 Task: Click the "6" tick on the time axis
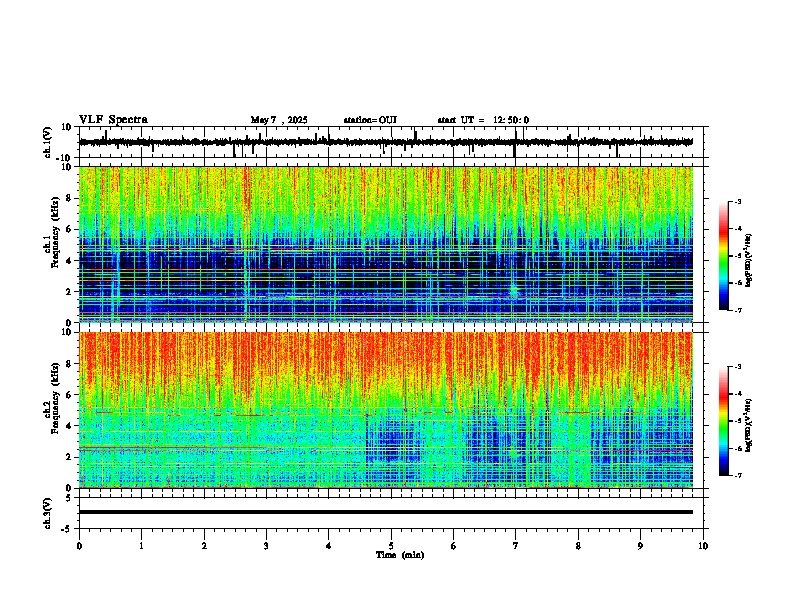[x=453, y=546]
